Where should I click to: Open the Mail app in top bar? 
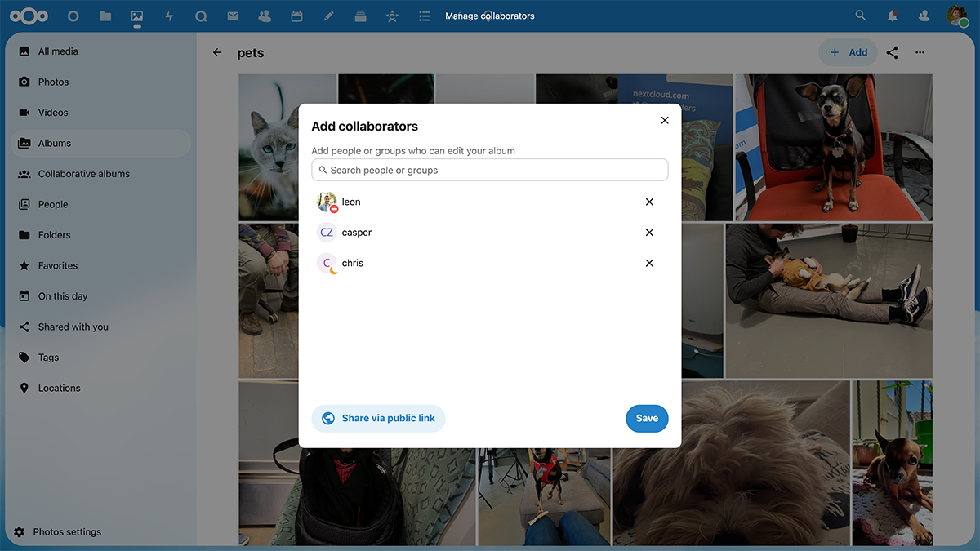[x=233, y=16]
